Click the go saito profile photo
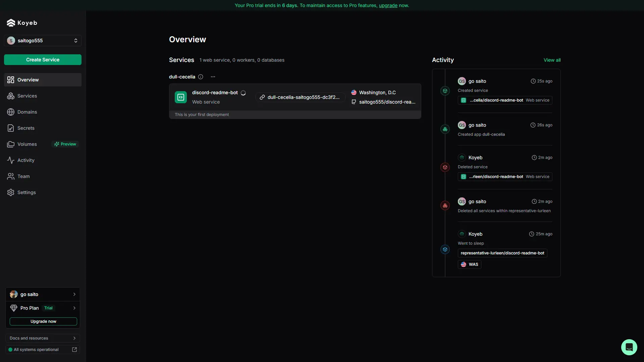The height and width of the screenshot is (362, 644). pos(14,294)
